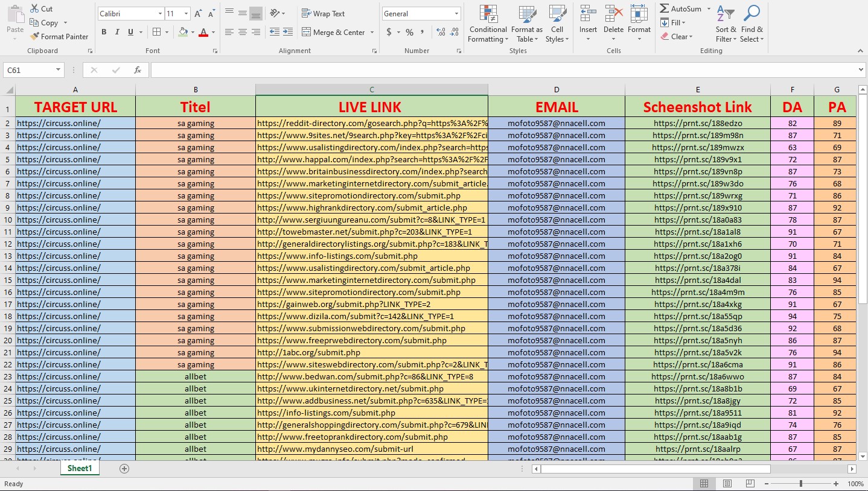Apply Percent Style formatting

click(409, 32)
